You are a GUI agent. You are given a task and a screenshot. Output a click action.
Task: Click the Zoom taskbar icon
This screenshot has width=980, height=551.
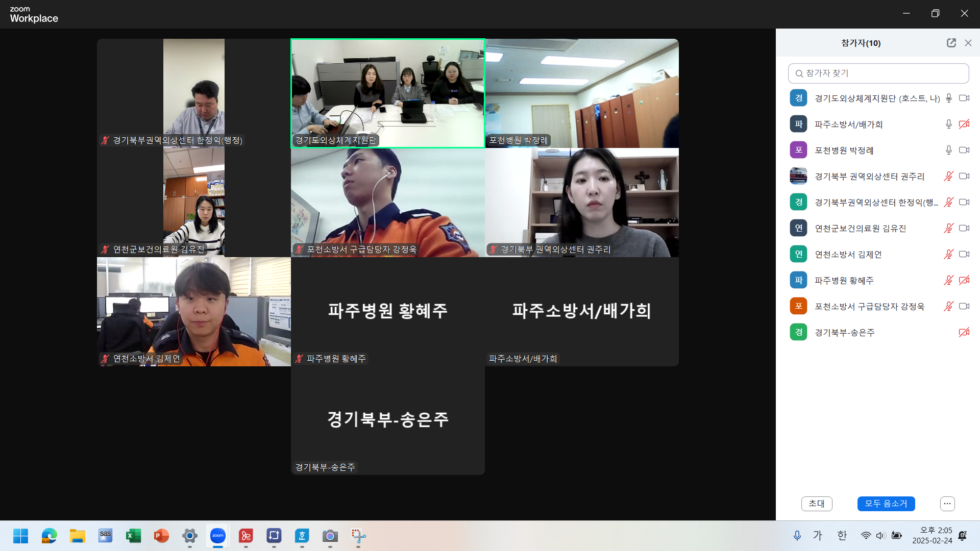point(218,536)
